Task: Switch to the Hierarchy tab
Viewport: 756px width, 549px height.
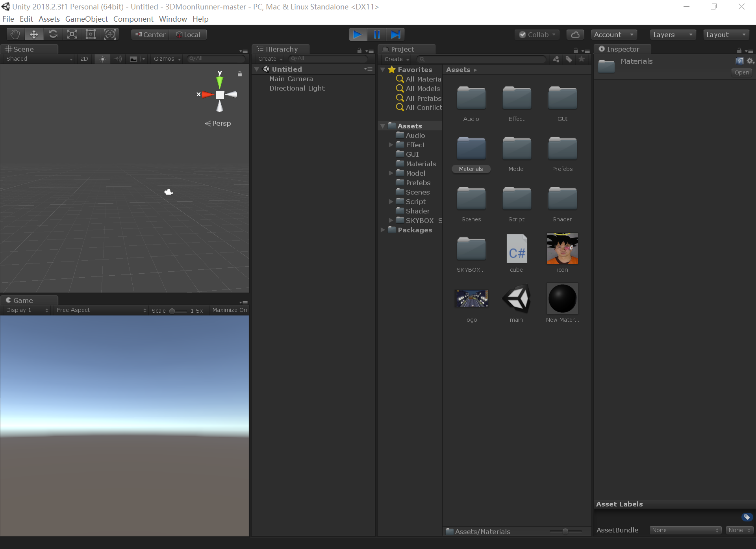Action: [281, 49]
